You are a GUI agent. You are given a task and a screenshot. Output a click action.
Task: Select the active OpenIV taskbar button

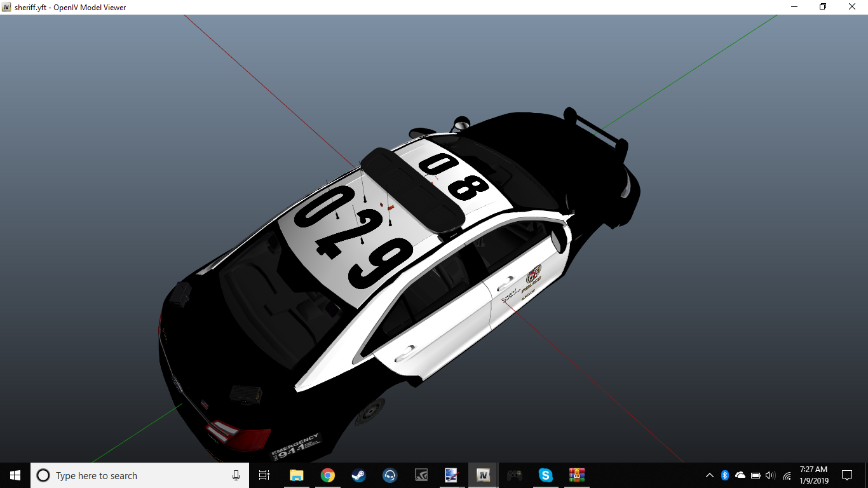coord(483,475)
